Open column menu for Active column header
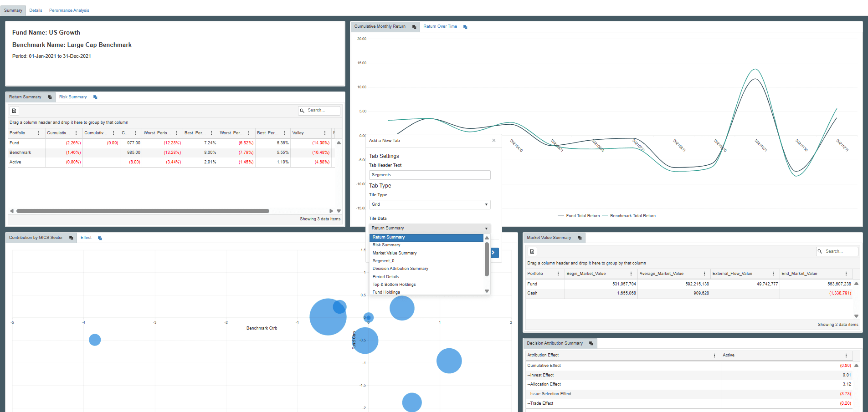Screen dimensions: 868x412 click(x=846, y=356)
